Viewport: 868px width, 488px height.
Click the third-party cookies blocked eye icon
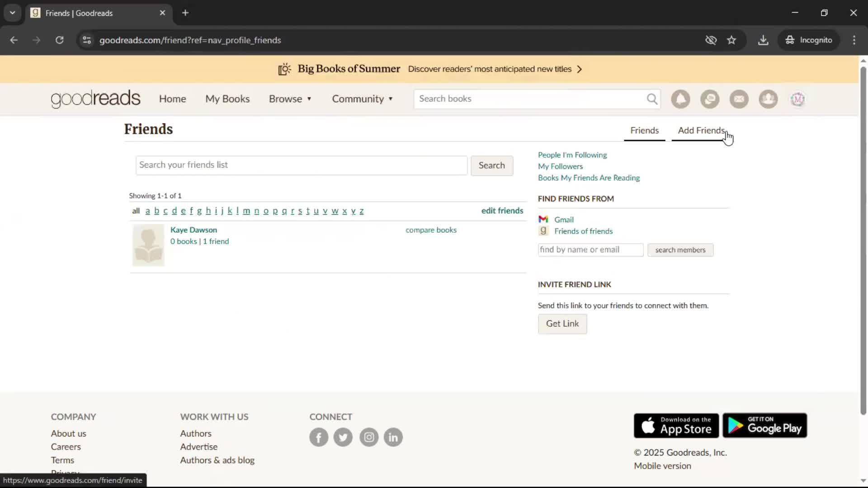711,40
